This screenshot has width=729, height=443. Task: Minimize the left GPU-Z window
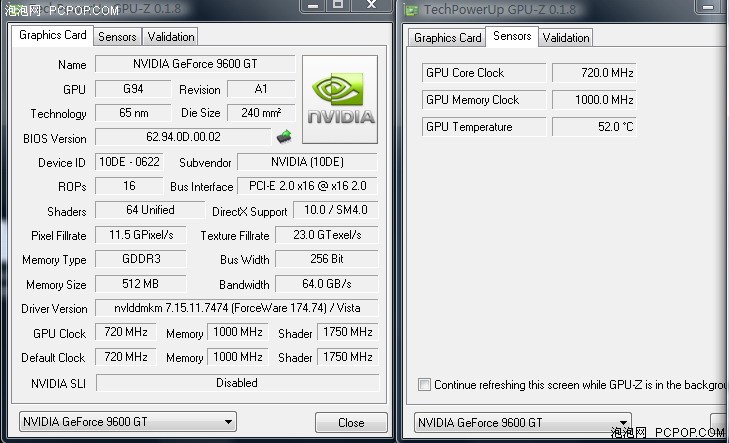pyautogui.click(x=313, y=6)
